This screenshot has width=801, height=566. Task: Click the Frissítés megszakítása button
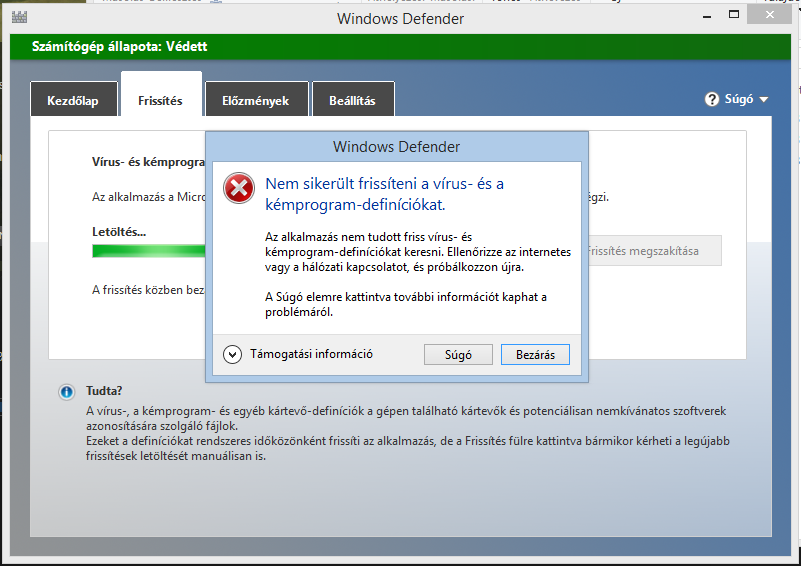click(655, 251)
